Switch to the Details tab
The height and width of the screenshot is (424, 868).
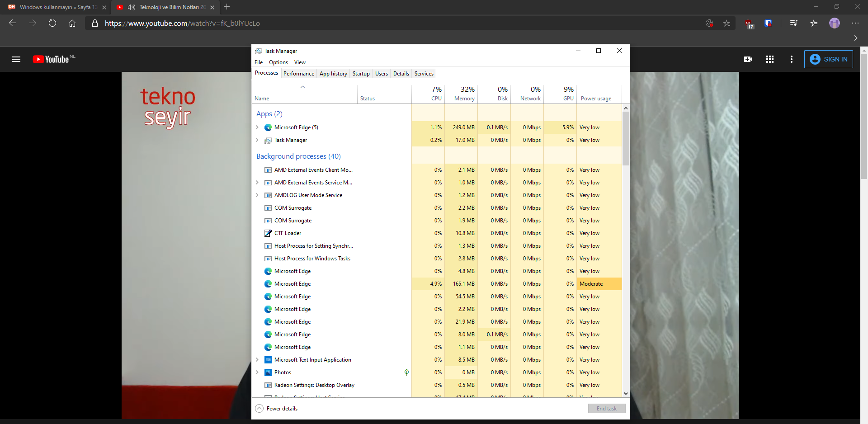[x=401, y=74]
